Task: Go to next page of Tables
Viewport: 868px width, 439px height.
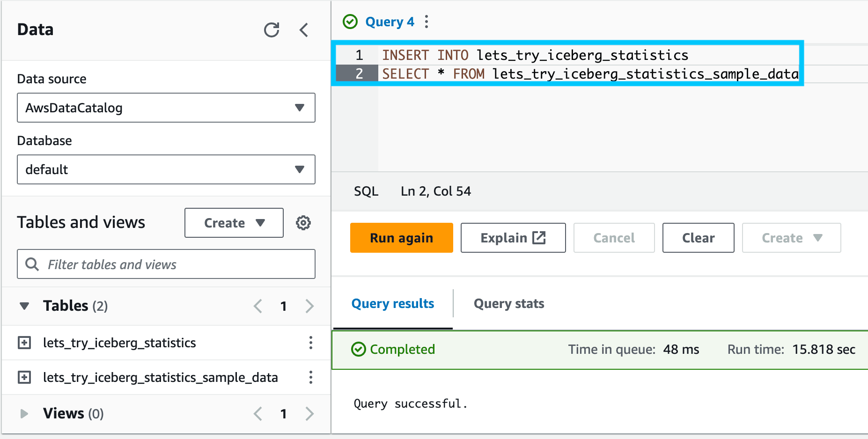Action: tap(309, 306)
